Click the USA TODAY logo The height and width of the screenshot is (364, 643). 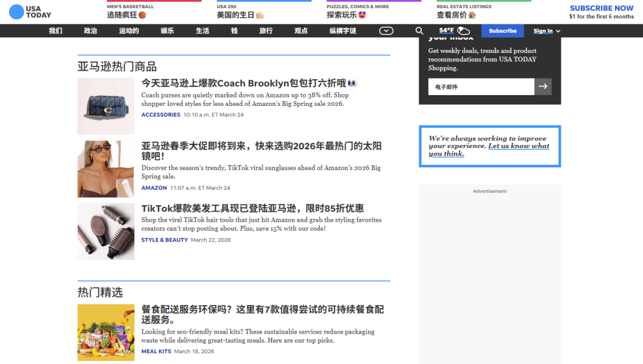click(30, 12)
